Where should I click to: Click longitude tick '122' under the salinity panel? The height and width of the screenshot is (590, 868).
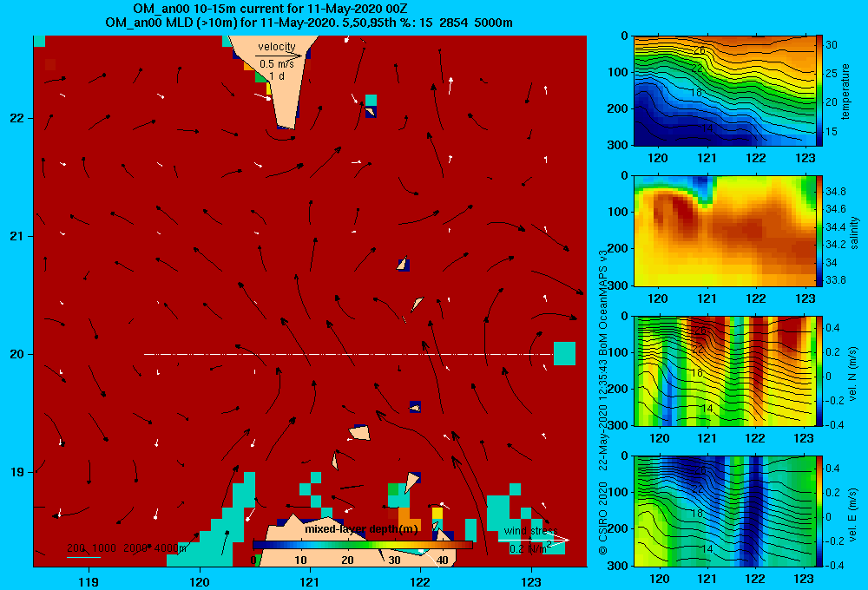[756, 298]
